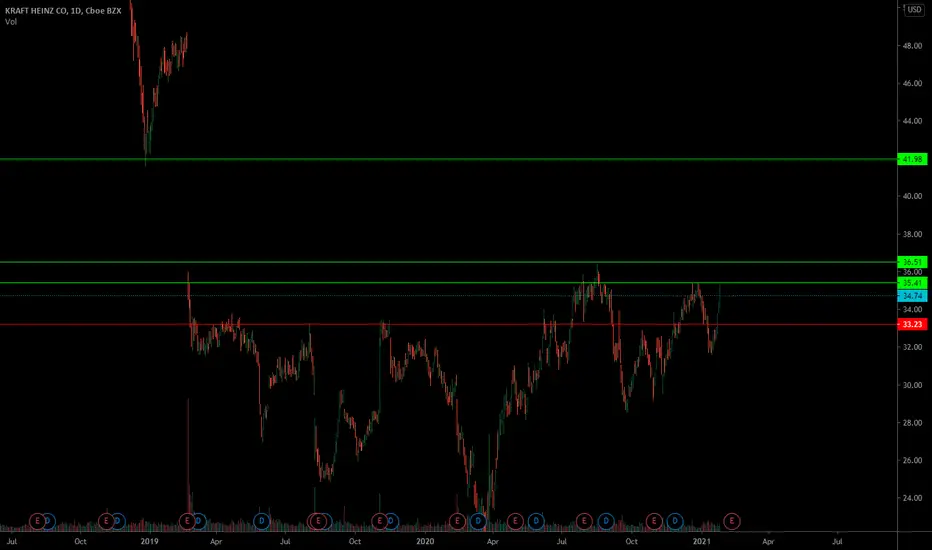Click the 2019 label on the time axis

tap(149, 542)
